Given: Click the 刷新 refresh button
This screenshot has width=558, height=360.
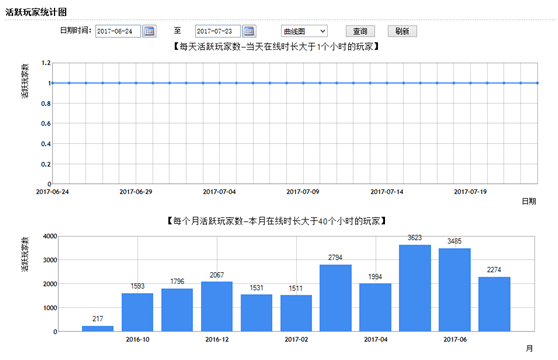Looking at the screenshot, I should (402, 31).
